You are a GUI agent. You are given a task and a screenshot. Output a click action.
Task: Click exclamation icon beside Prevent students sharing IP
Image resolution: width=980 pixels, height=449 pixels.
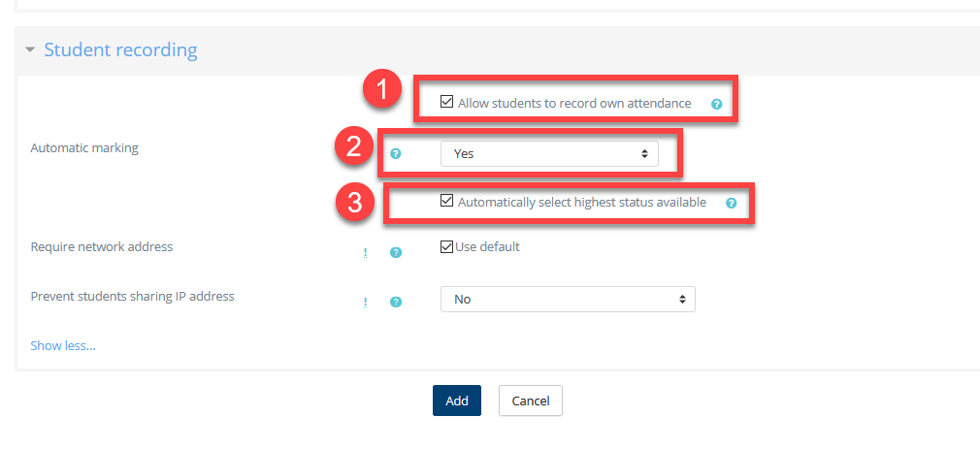coord(366,302)
